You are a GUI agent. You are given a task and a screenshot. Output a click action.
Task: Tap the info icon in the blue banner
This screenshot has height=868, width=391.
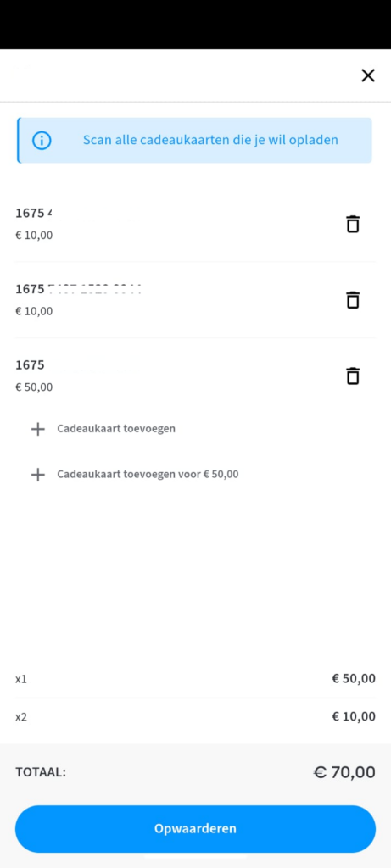42,140
